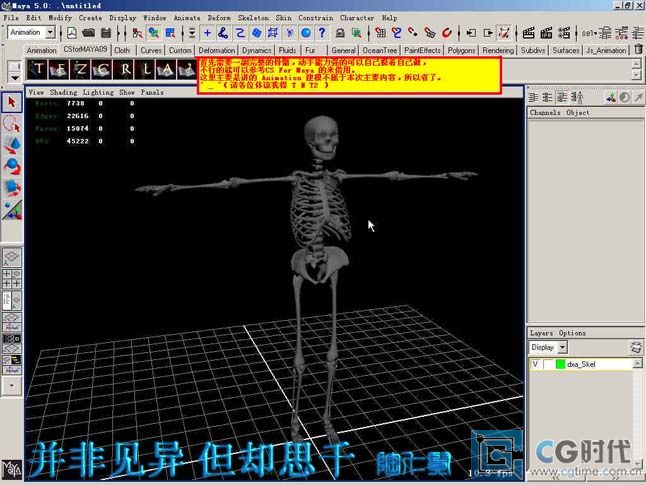Click the Save Scene disk icon
This screenshot has width=646, height=485.
(x=106, y=33)
